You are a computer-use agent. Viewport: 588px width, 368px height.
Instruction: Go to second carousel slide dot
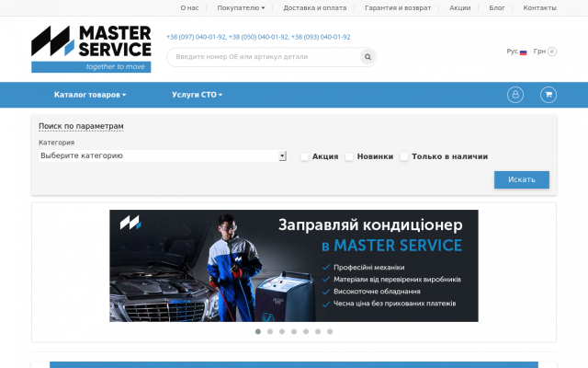tap(270, 331)
